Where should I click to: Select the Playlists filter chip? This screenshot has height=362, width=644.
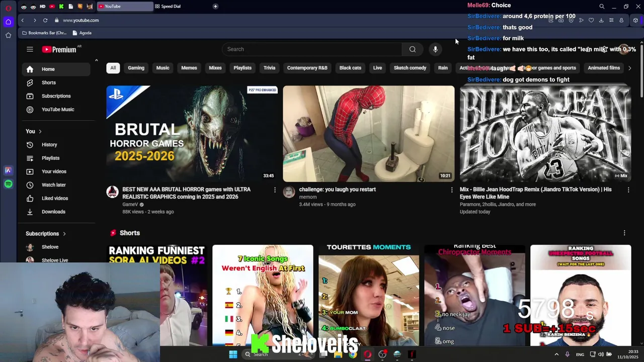pyautogui.click(x=243, y=68)
